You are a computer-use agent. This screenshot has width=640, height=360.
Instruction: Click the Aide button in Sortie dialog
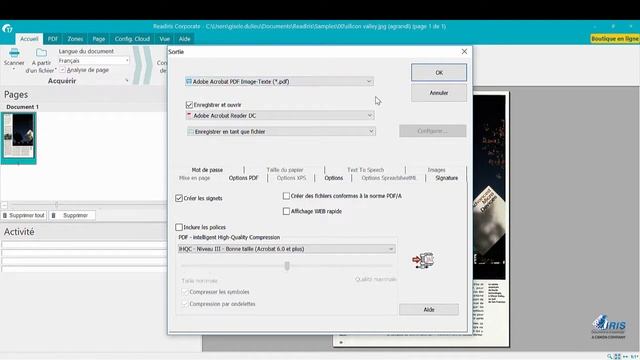(x=429, y=309)
